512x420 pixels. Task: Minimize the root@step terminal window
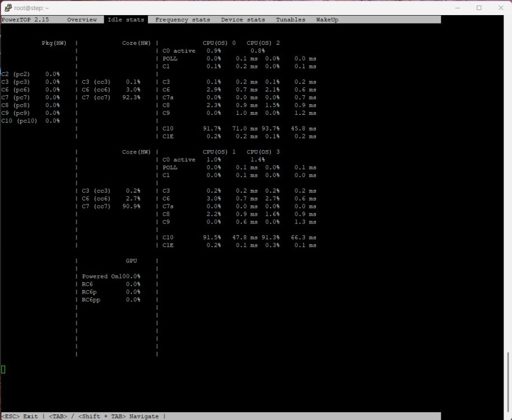click(458, 8)
